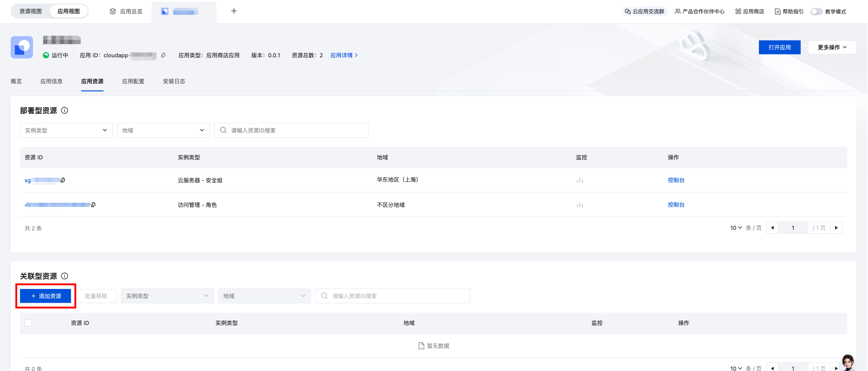Click the application logo icon
Image resolution: width=868 pixels, height=371 pixels.
click(x=22, y=47)
